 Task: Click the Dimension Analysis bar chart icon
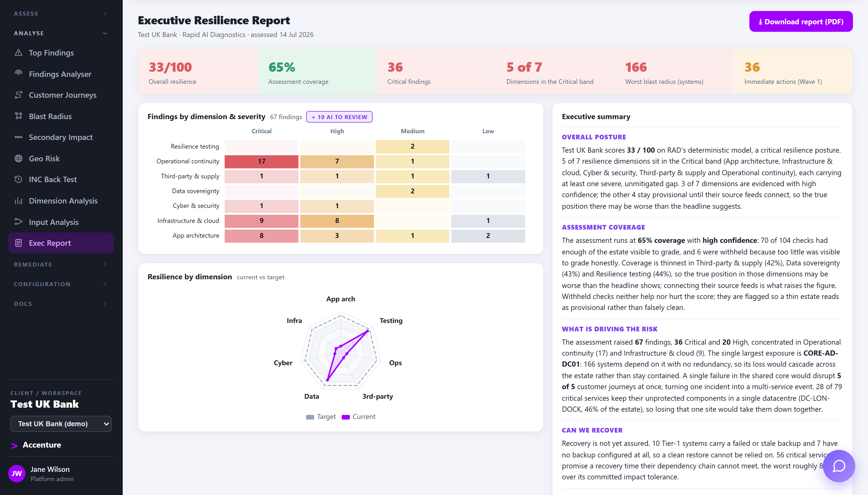pos(18,201)
